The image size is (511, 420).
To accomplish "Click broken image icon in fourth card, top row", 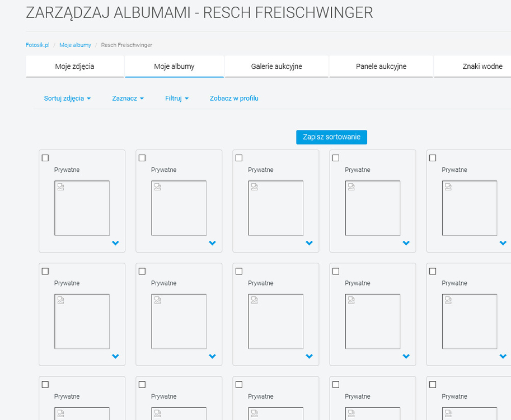I will click(351, 188).
